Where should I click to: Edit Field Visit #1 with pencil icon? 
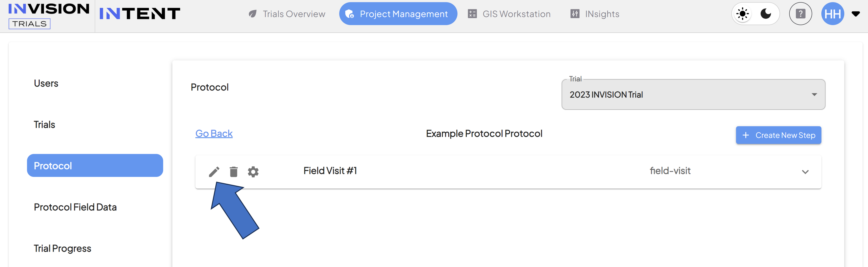[x=214, y=172]
